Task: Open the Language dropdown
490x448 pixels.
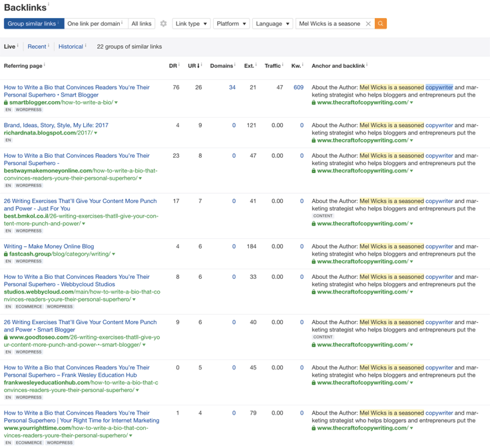Action: [x=272, y=24]
